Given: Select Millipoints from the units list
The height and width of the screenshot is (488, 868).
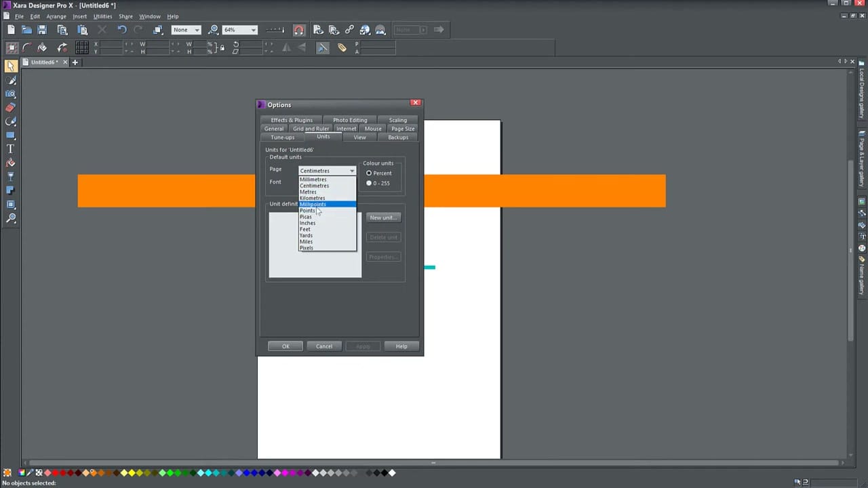Looking at the screenshot, I should coord(313,204).
